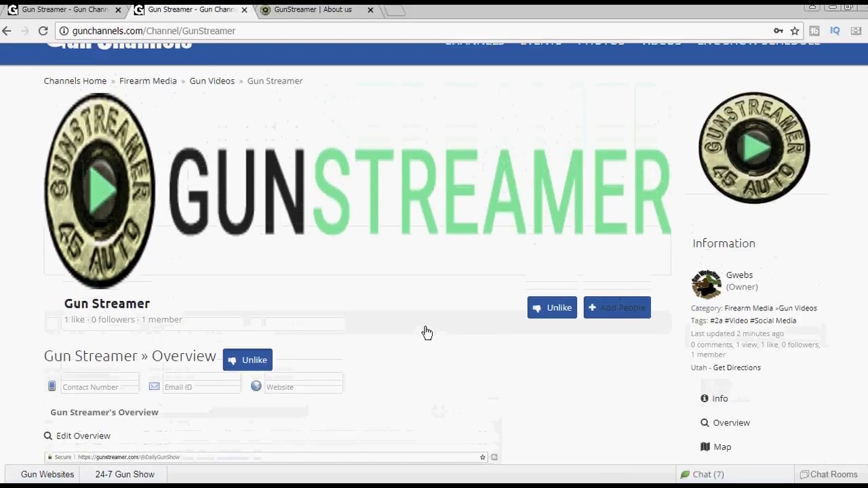Click Unlike button beside Add People

tap(552, 308)
